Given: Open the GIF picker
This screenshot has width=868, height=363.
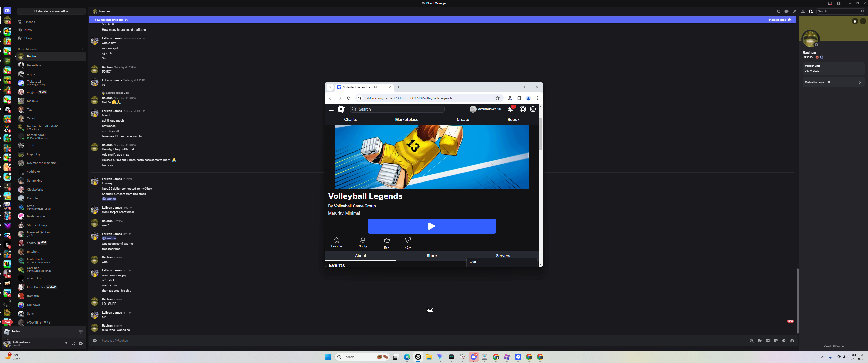Looking at the screenshot, I should click(768, 341).
